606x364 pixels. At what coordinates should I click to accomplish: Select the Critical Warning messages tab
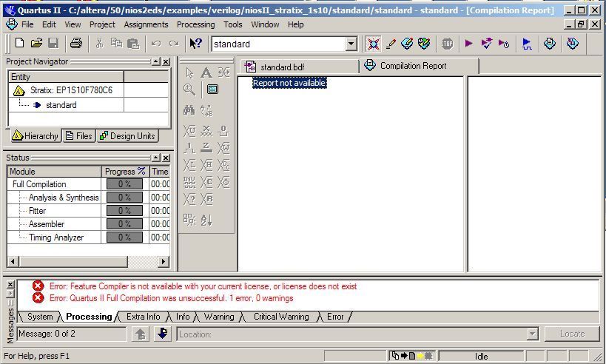pos(281,317)
